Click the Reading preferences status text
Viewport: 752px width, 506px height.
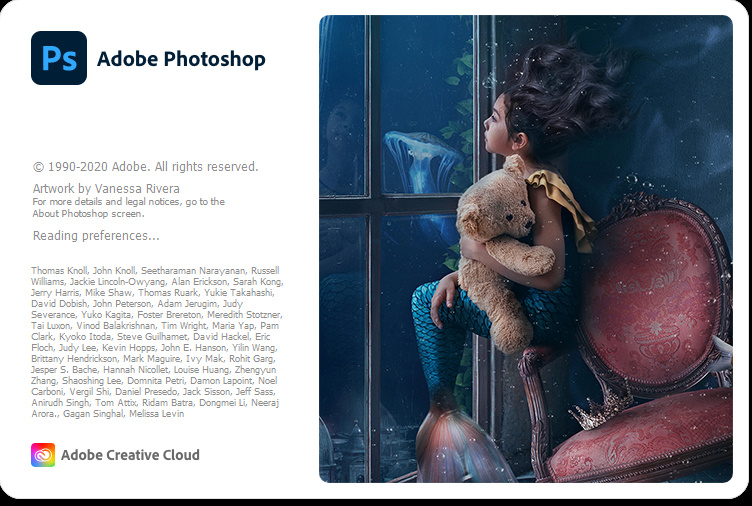tap(96, 235)
